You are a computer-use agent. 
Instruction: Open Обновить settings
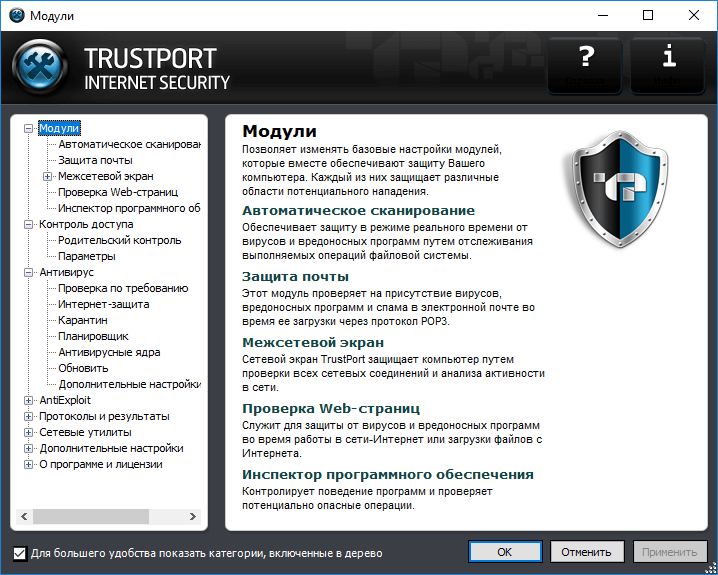tap(83, 369)
